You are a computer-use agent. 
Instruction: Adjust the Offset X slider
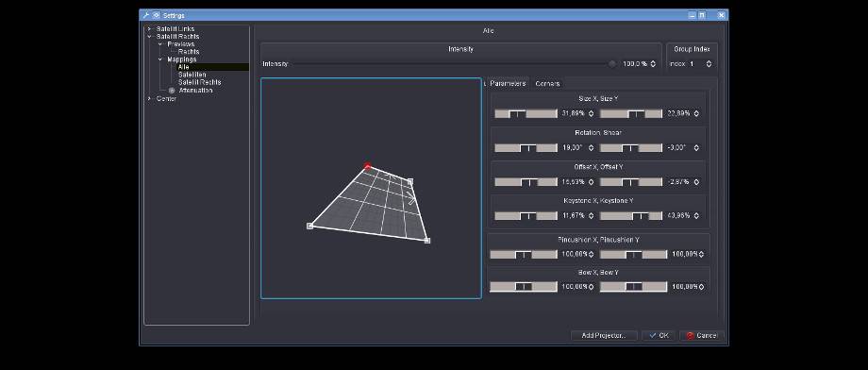click(x=526, y=181)
